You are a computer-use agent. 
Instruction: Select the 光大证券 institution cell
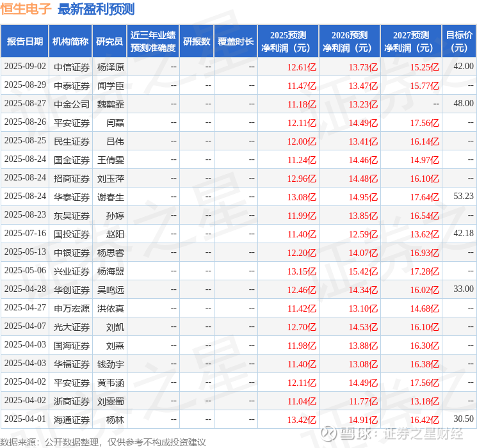click(x=72, y=326)
